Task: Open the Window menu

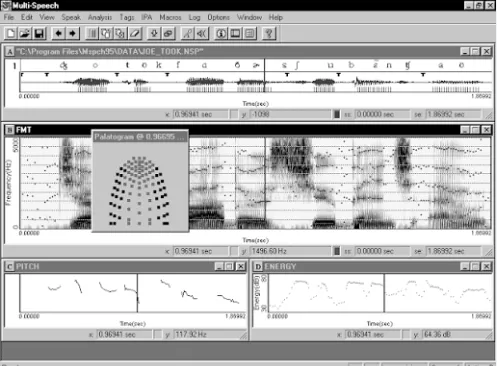Action: point(250,17)
